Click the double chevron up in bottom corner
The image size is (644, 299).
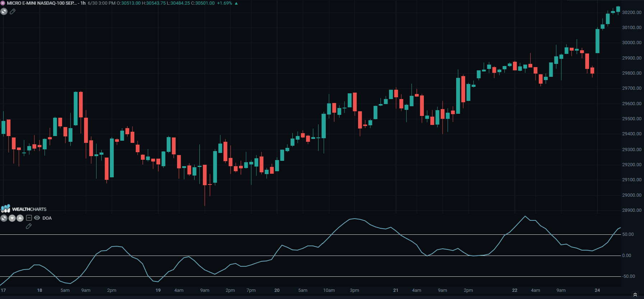click(635, 295)
